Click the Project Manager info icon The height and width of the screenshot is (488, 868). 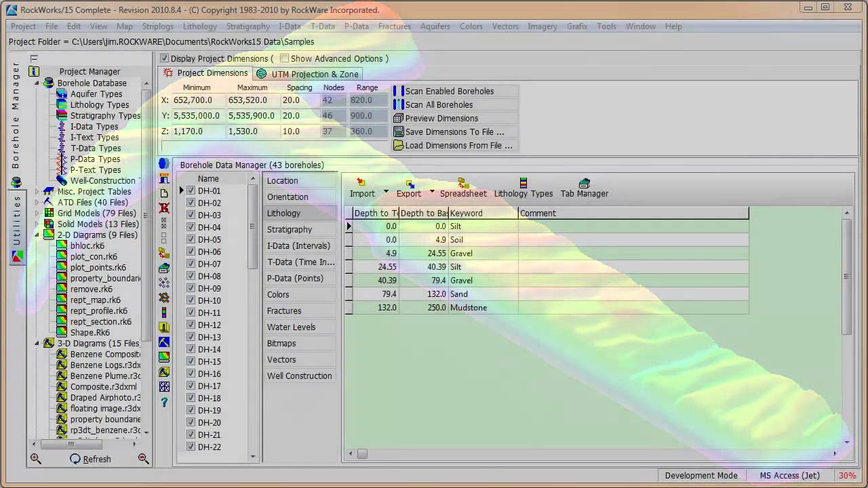tap(34, 71)
